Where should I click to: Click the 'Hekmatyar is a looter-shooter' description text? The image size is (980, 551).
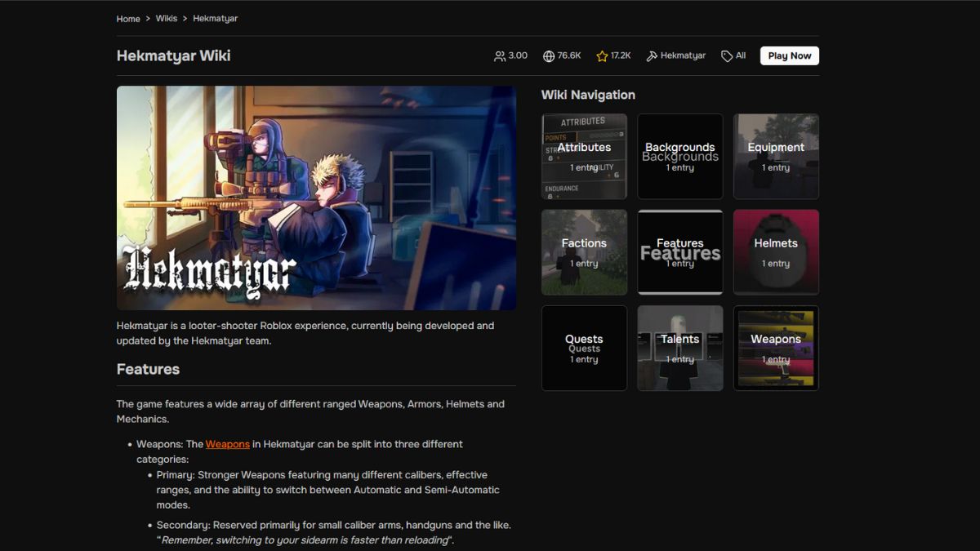(x=305, y=333)
